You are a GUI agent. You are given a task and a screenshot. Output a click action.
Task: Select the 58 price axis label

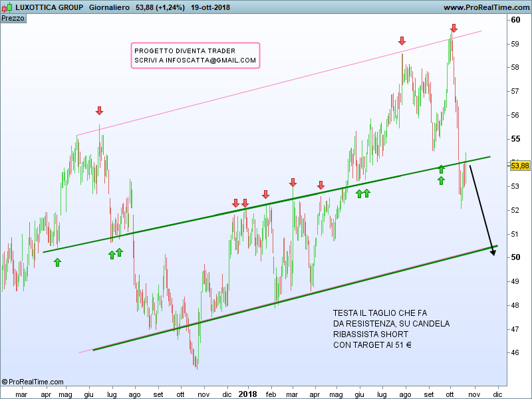pyautogui.click(x=515, y=67)
